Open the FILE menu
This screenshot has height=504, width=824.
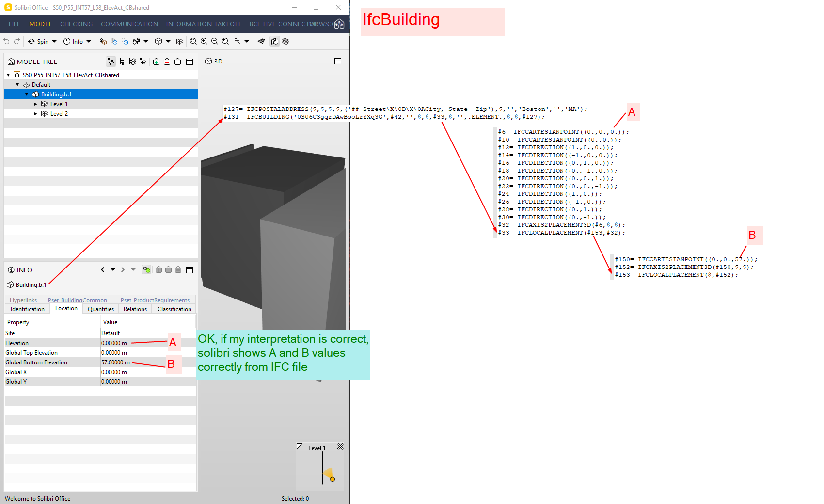coord(15,24)
